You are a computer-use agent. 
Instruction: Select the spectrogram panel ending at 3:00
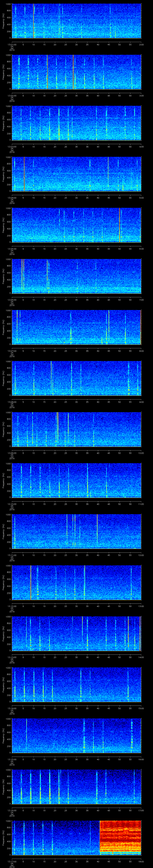76,72
